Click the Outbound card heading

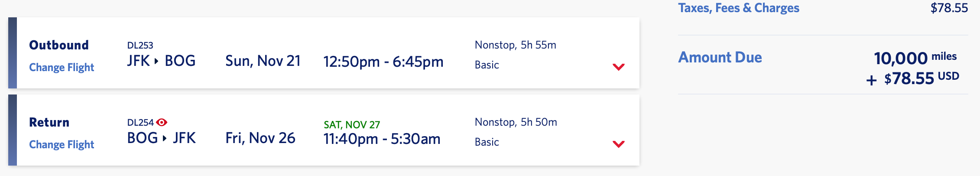[x=59, y=45]
